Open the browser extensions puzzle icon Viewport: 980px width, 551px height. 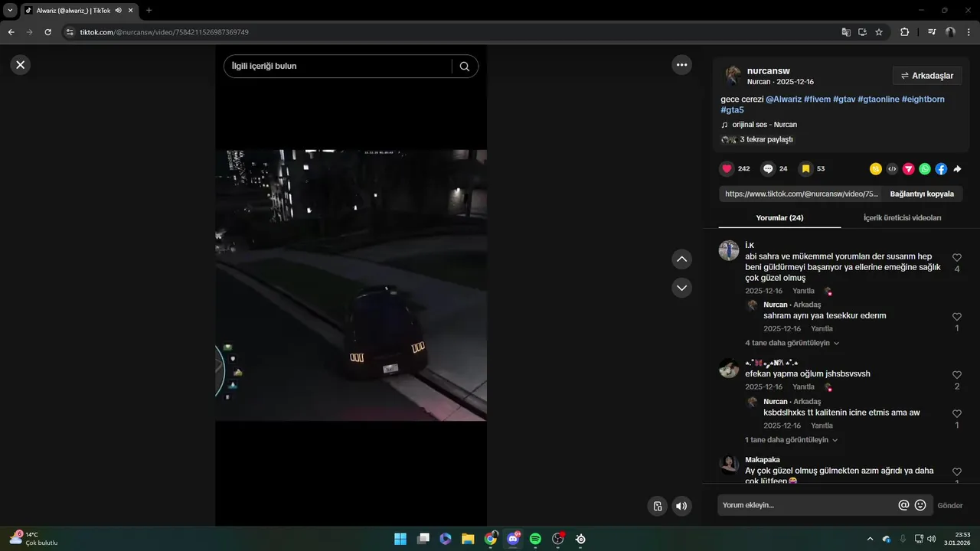coord(904,32)
